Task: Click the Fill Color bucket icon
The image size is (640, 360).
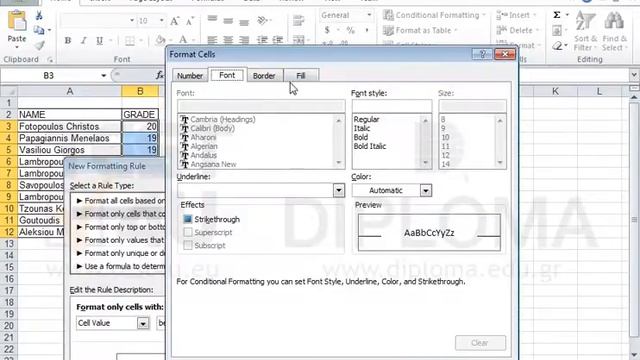Action: coord(160,40)
